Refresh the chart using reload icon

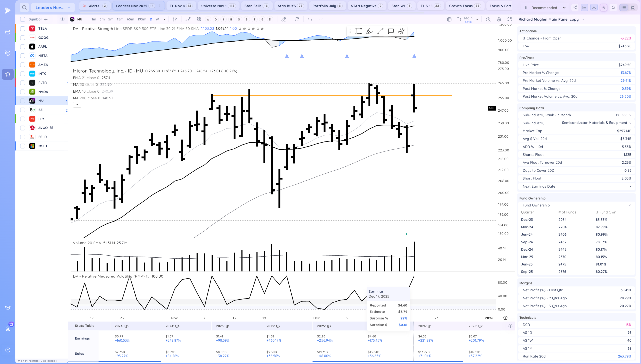point(297,19)
